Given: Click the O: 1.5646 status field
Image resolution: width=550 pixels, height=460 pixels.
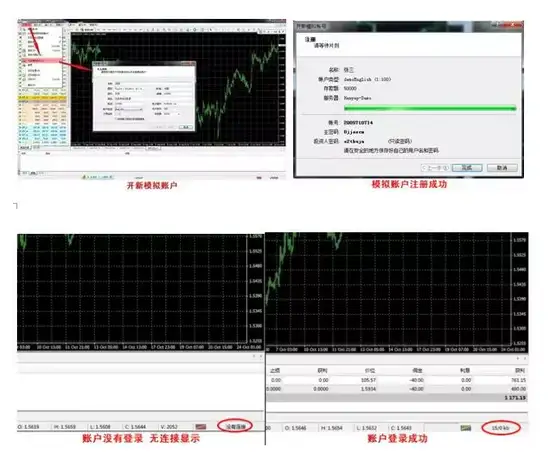Looking at the screenshot, I should (x=295, y=428).
